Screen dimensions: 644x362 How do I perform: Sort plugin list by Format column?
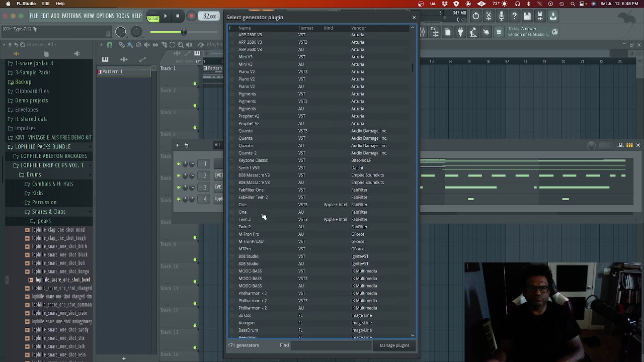coord(305,28)
